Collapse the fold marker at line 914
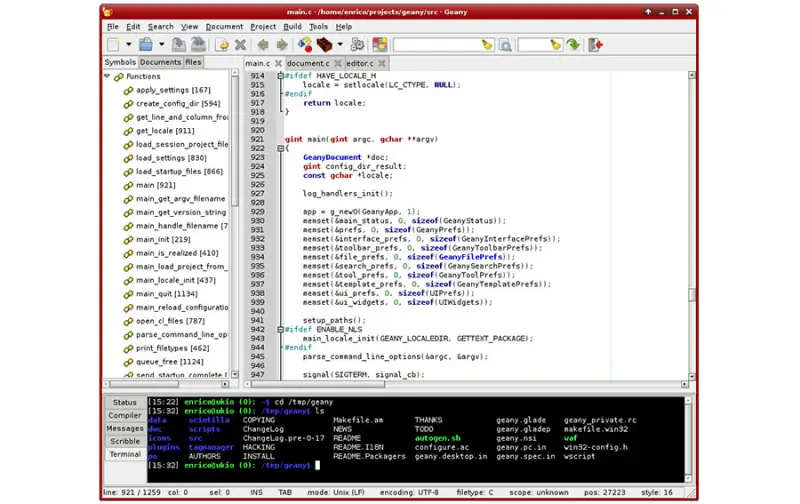Viewport: 800px width, 504px height. (280, 75)
